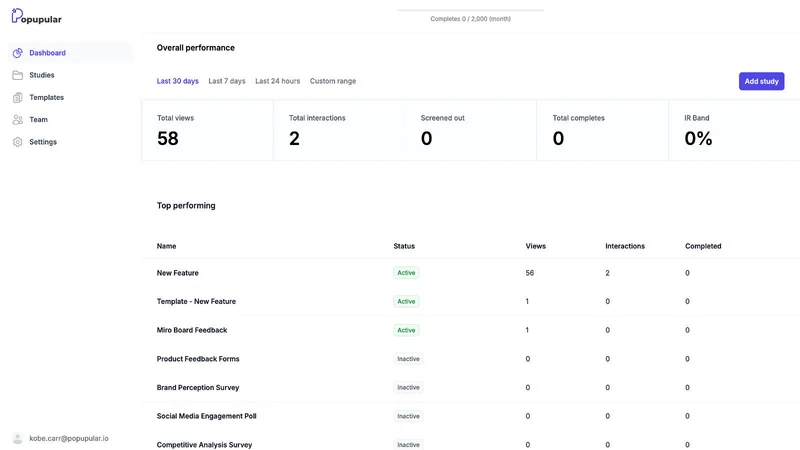Select the Last 30 days range
Image resolution: width=800 pixels, height=450 pixels.
178,81
